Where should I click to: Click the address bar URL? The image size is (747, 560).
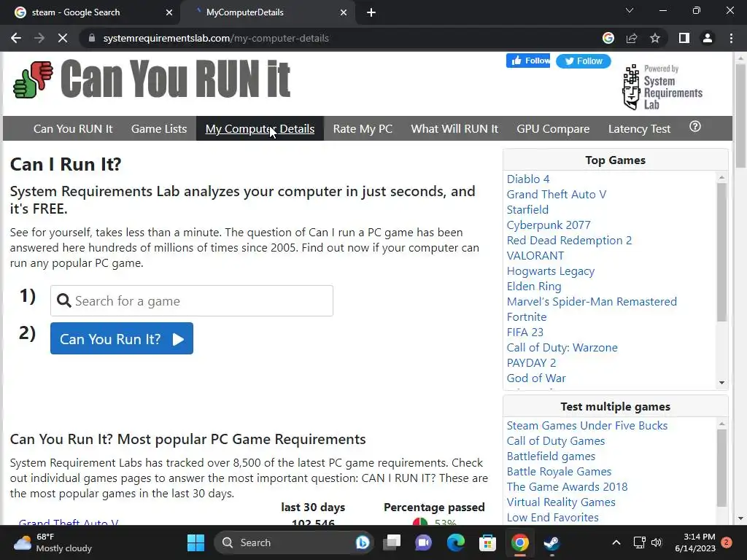(x=216, y=38)
